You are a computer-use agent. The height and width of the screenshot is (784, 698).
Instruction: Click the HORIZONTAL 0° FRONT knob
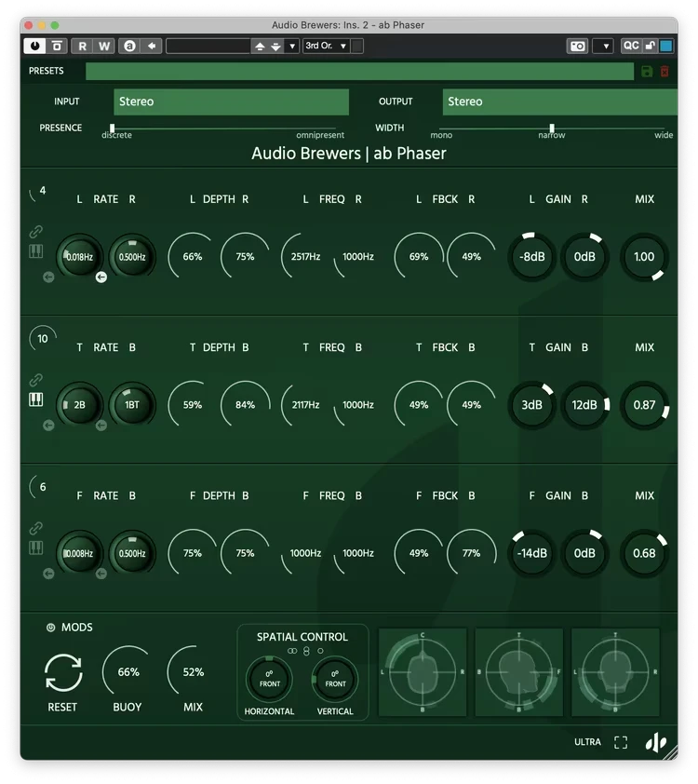[269, 679]
